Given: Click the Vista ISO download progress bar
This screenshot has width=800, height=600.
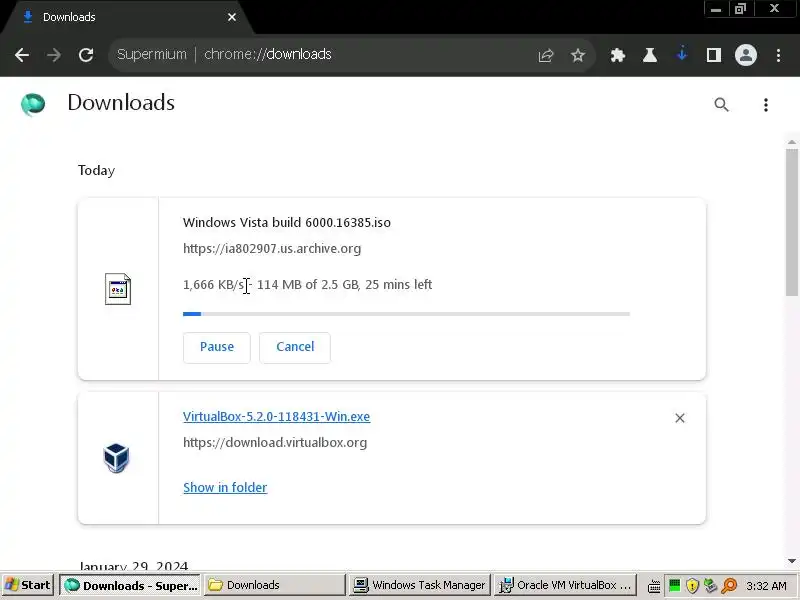Looking at the screenshot, I should (406, 314).
